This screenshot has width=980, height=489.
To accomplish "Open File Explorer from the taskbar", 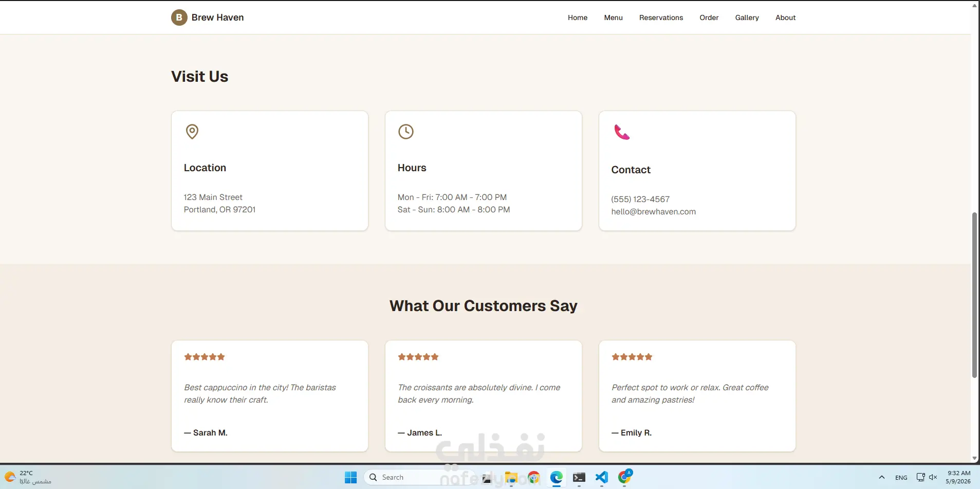I will [x=511, y=478].
